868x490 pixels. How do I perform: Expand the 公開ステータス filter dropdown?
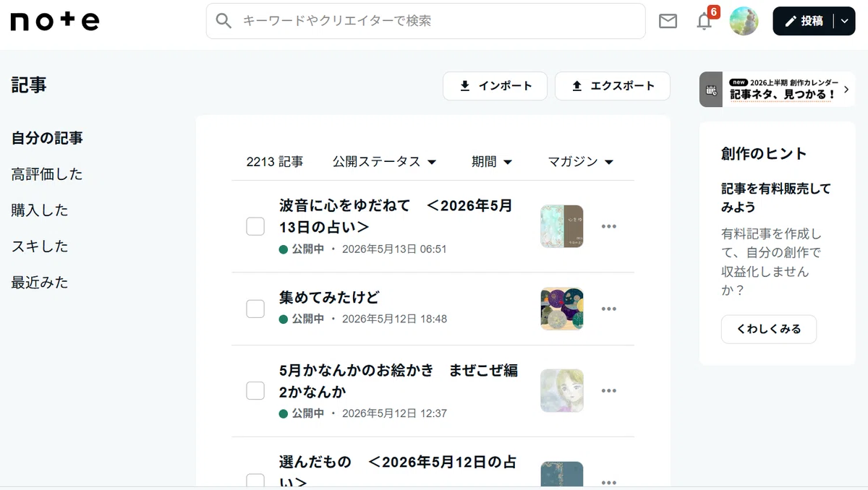coord(385,162)
